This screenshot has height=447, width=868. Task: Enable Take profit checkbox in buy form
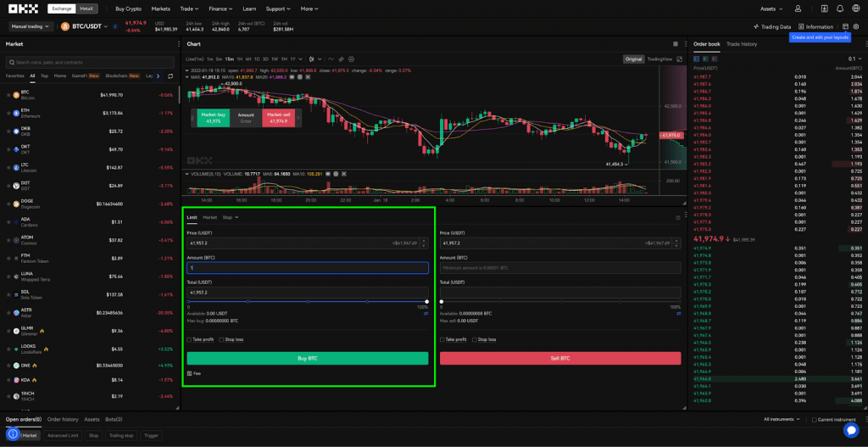(189, 339)
